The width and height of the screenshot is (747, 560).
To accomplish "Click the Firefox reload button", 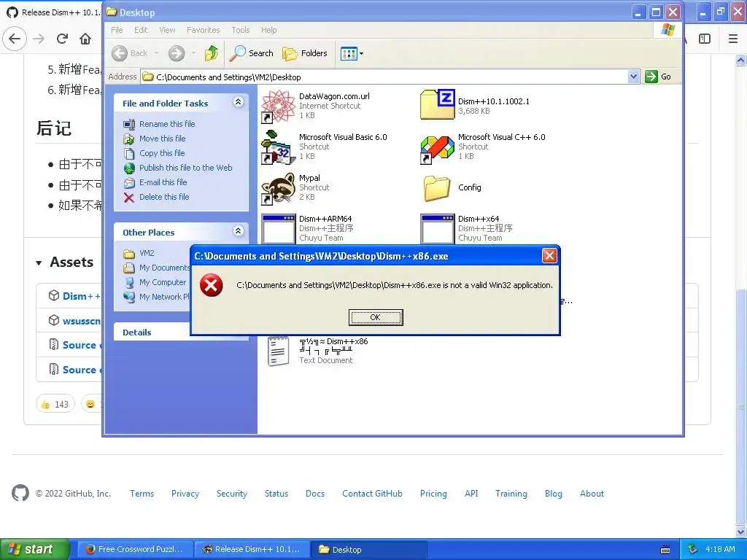I will [62, 39].
